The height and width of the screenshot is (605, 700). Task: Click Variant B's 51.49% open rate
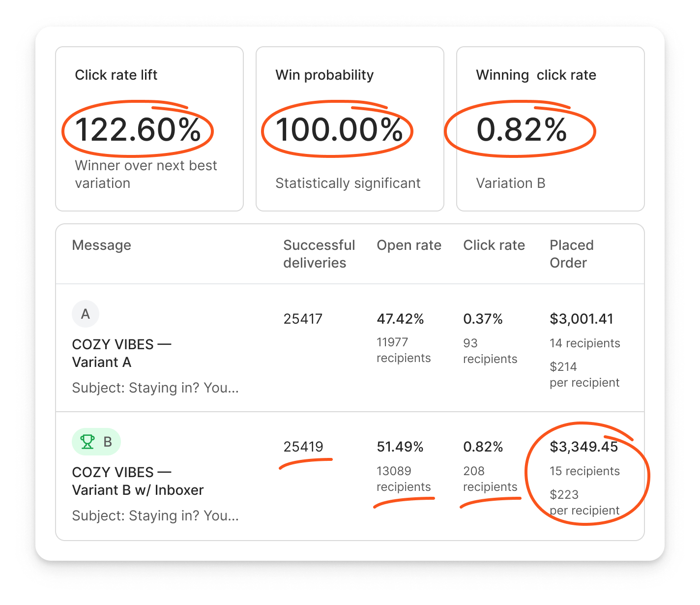[x=400, y=447]
